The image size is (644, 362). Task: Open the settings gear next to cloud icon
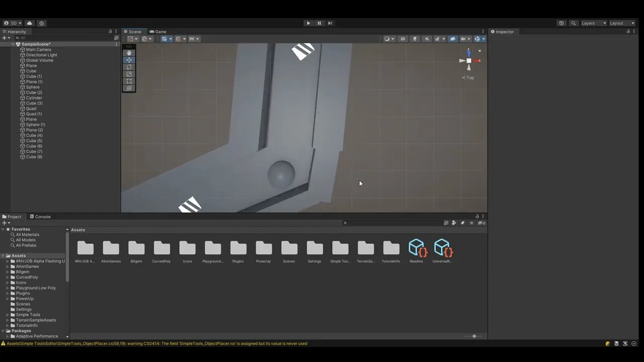[42, 23]
